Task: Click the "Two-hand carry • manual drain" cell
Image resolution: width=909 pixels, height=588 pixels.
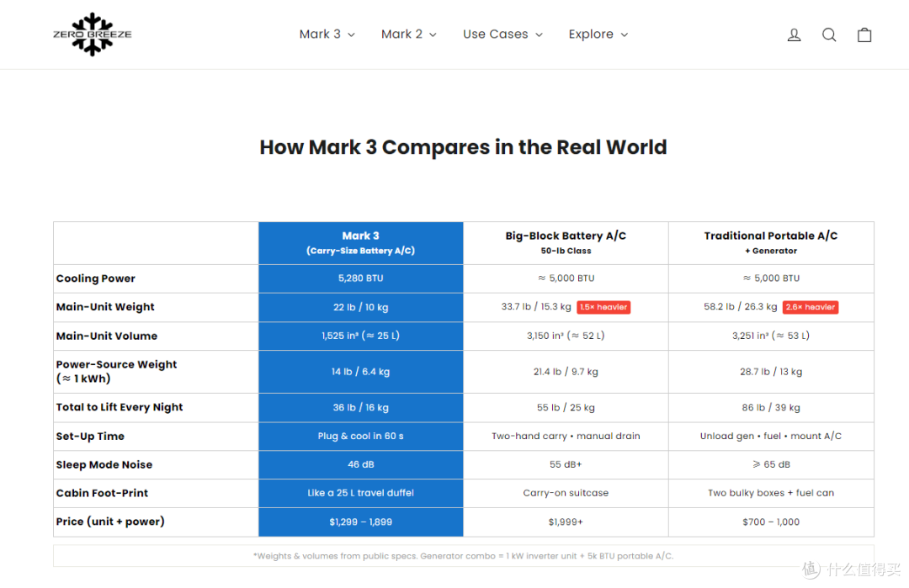Action: coord(566,437)
